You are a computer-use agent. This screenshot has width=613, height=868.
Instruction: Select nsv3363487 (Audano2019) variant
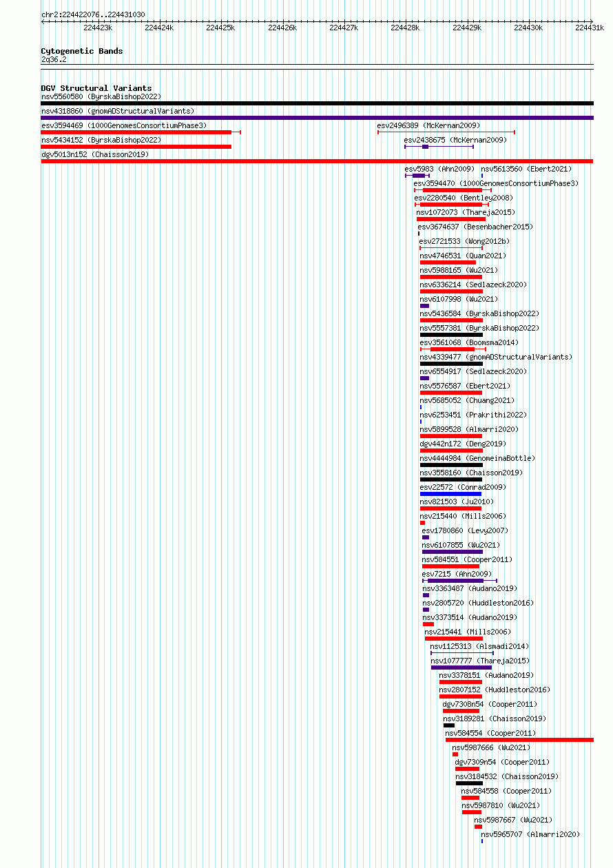click(x=470, y=588)
